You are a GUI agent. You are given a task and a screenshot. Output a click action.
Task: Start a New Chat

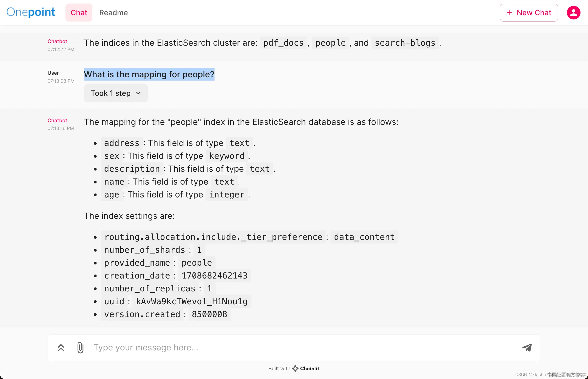tap(529, 13)
